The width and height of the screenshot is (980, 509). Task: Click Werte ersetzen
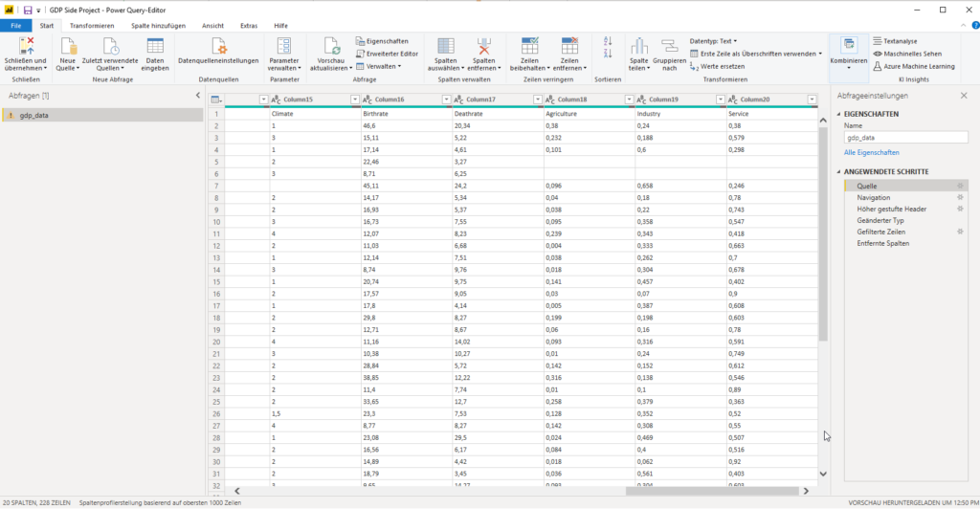718,66
